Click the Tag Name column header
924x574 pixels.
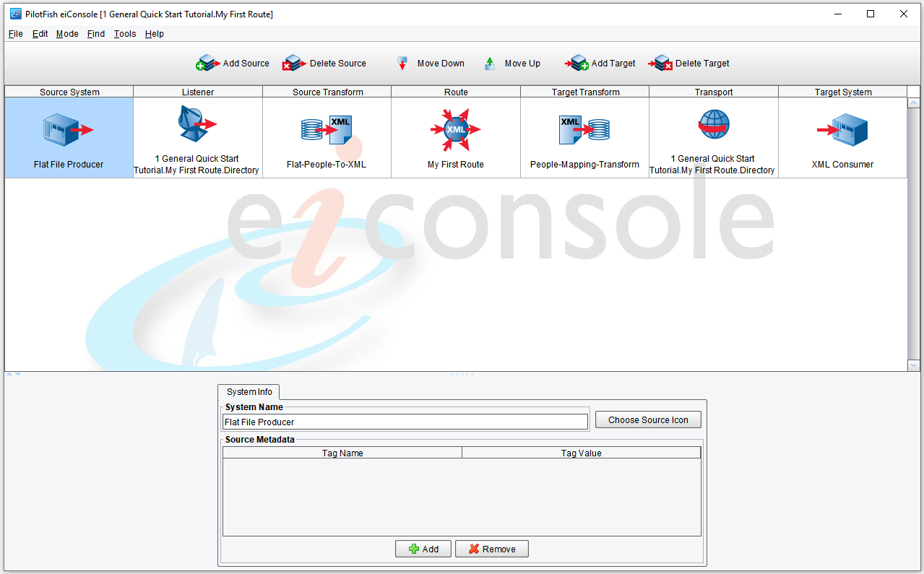[342, 453]
